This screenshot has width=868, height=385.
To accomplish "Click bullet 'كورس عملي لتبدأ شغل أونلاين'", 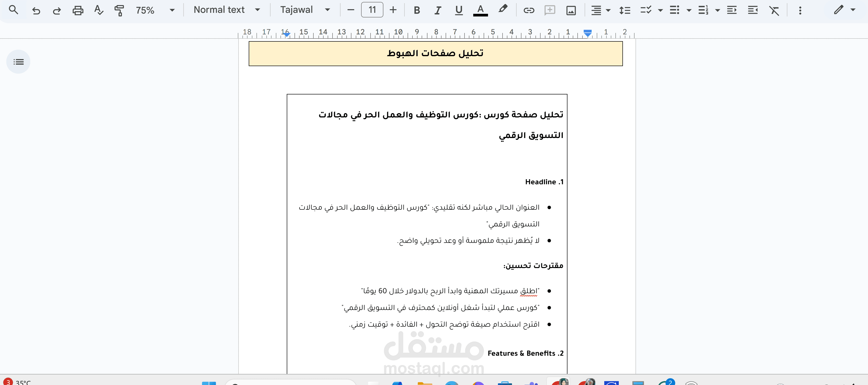I will pyautogui.click(x=440, y=308).
